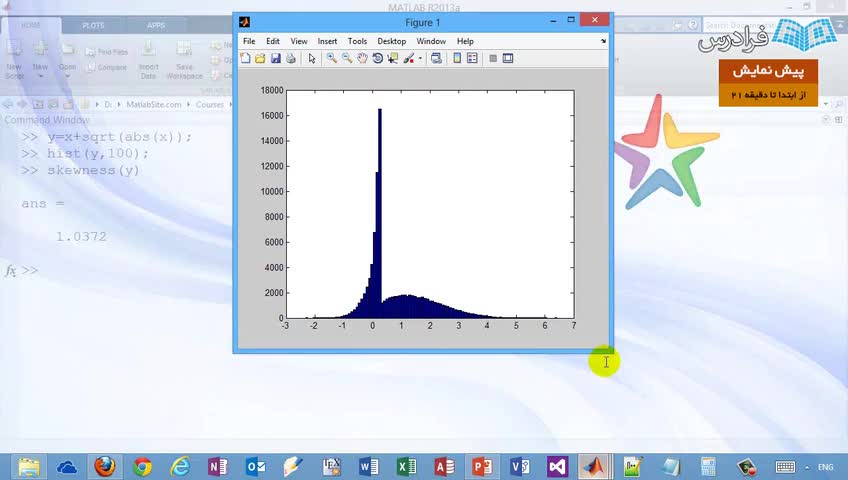Open Excel from the taskbar
Viewport: 848px width, 480px height.
407,467
